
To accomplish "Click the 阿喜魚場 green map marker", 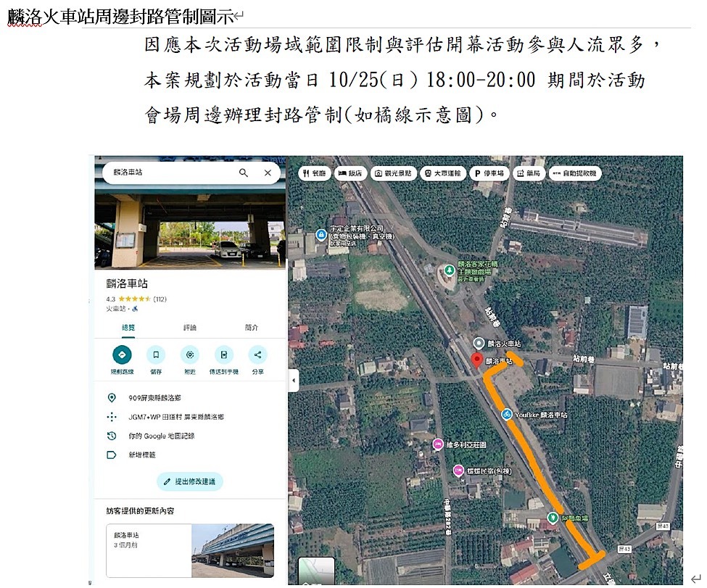I will point(553,518).
